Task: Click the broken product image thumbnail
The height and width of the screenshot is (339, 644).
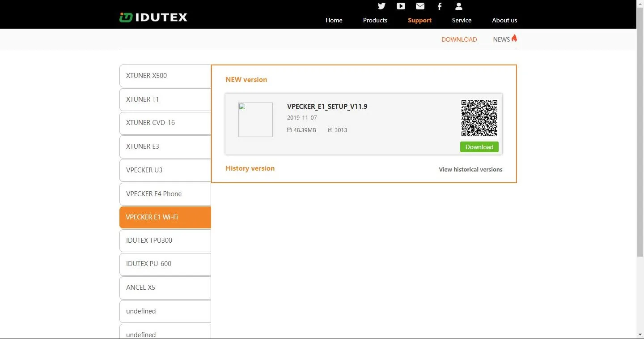Action: click(255, 120)
